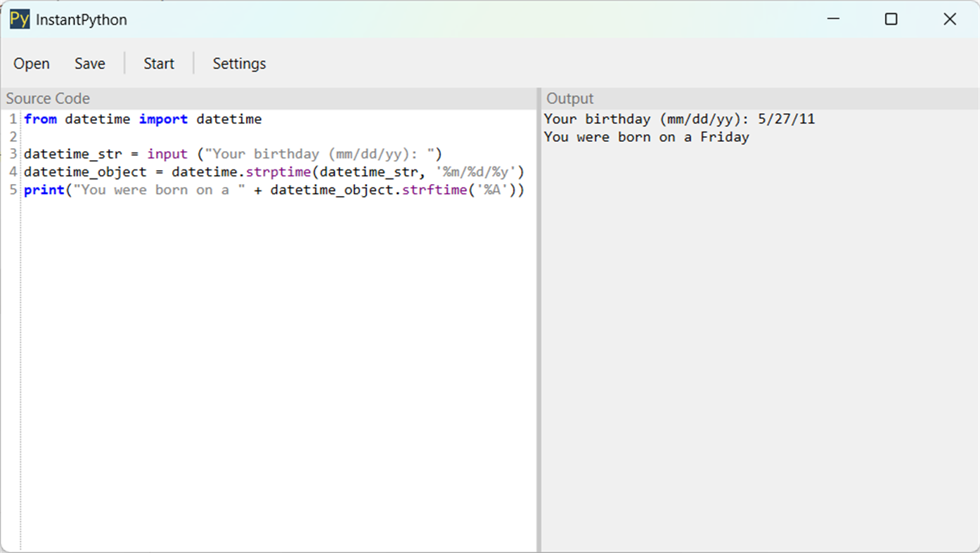Open the Settings menu
The width and height of the screenshot is (980, 553).
(x=239, y=63)
